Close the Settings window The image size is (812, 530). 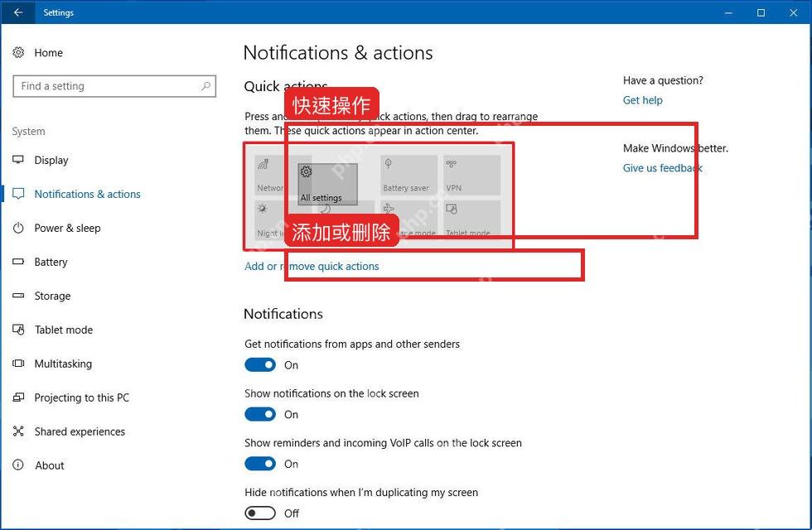point(794,12)
